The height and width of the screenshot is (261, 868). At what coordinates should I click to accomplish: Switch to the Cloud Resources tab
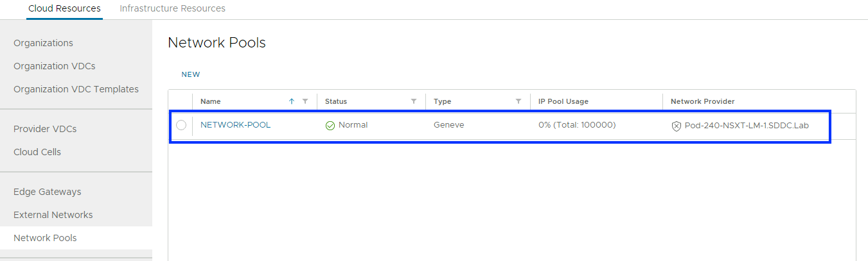pos(64,9)
